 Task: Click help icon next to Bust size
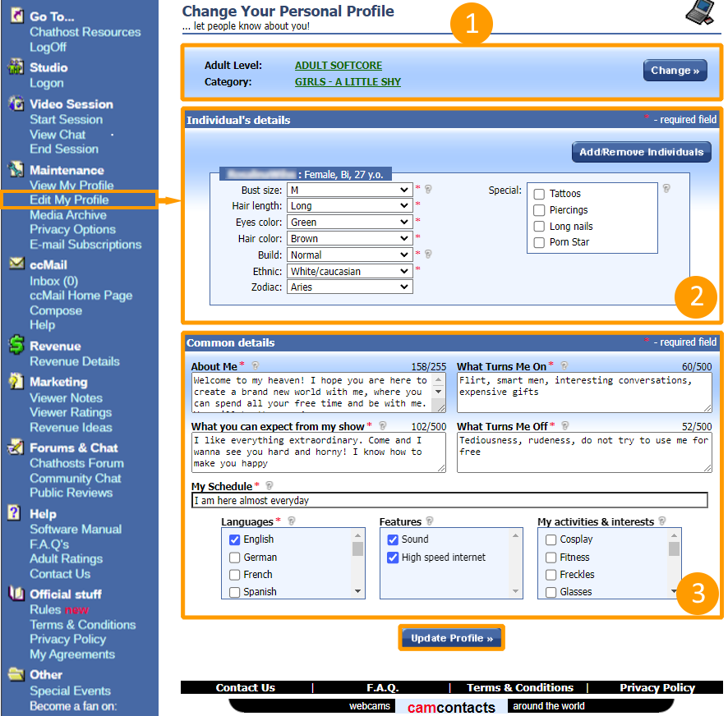[x=428, y=189]
